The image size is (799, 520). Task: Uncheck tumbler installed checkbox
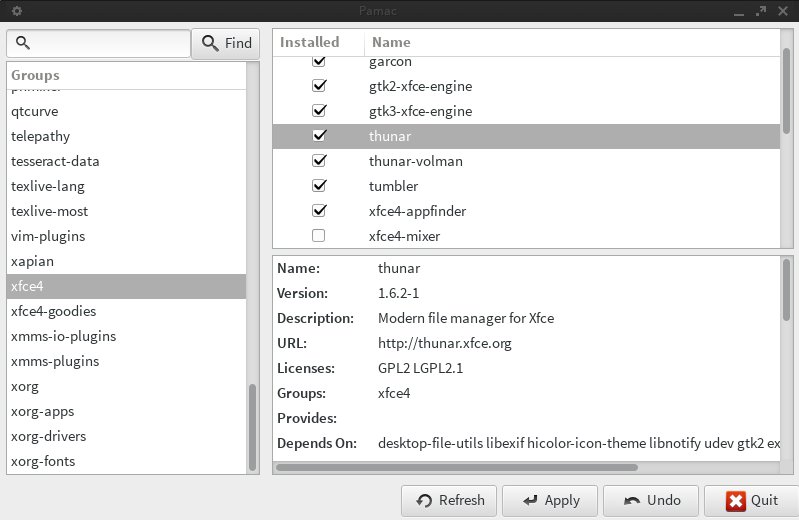pyautogui.click(x=318, y=186)
